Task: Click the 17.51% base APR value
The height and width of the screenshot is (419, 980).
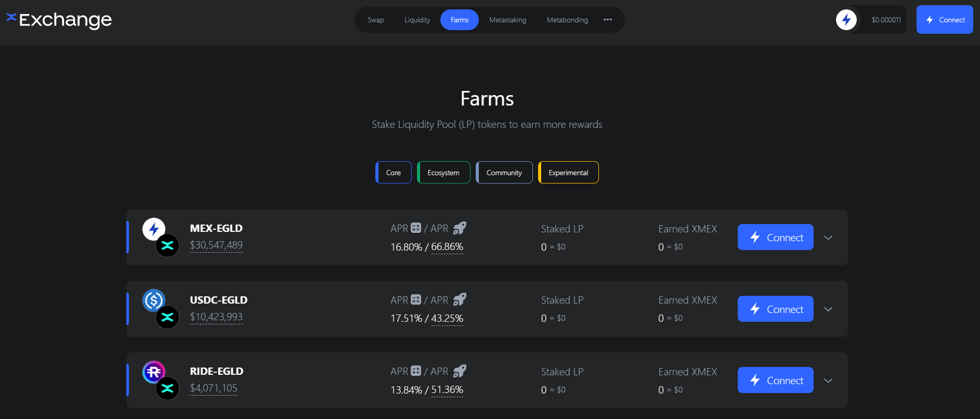Action: pyautogui.click(x=407, y=318)
